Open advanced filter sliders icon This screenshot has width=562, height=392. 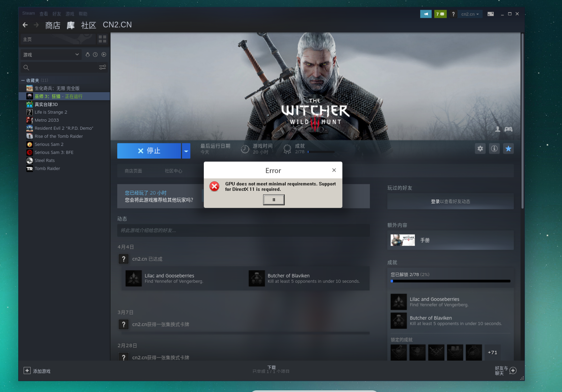102,67
